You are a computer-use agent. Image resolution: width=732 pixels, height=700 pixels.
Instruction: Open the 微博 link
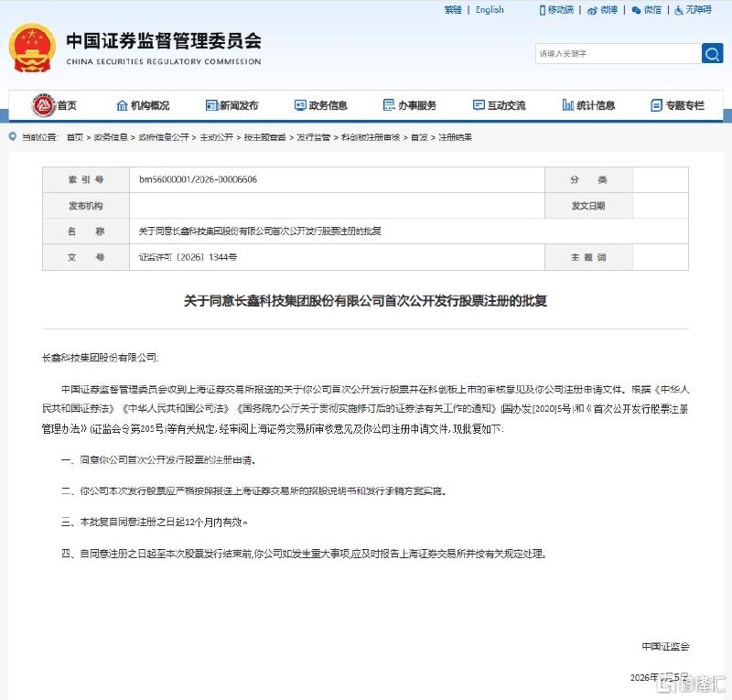[608, 10]
